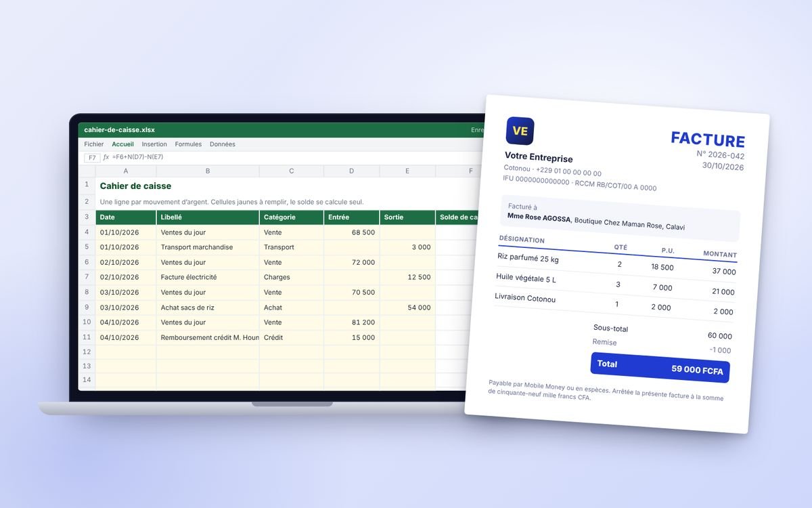Select column C header

(x=292, y=171)
